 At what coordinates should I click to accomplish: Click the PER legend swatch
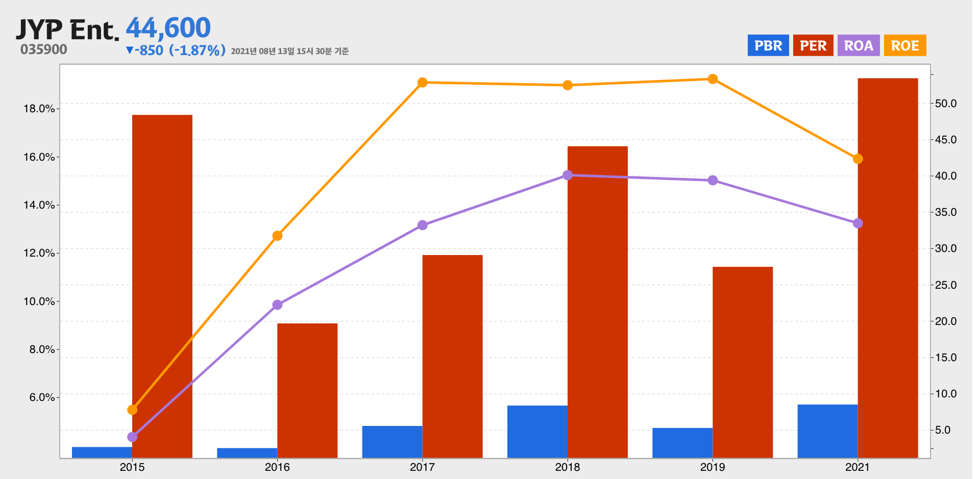point(813,45)
